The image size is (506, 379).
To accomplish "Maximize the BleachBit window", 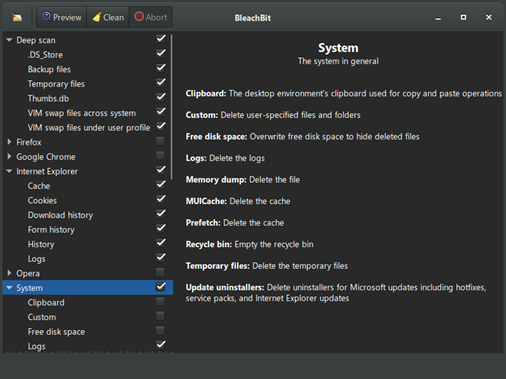I will 463,17.
